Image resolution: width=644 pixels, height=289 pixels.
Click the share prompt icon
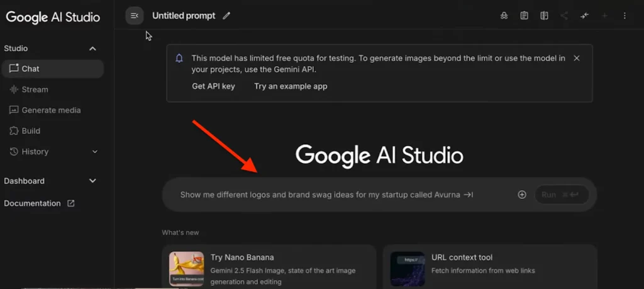564,16
